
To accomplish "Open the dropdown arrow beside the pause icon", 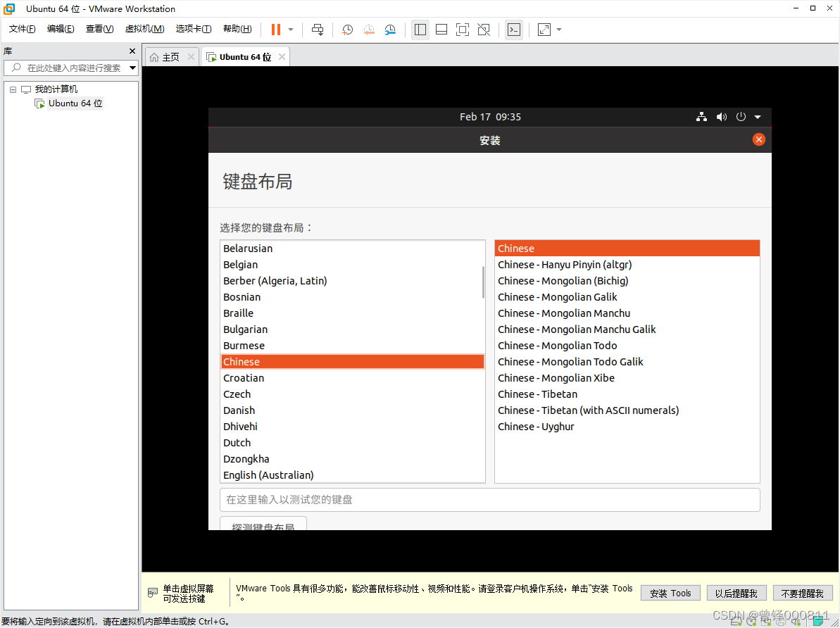I will click(291, 30).
